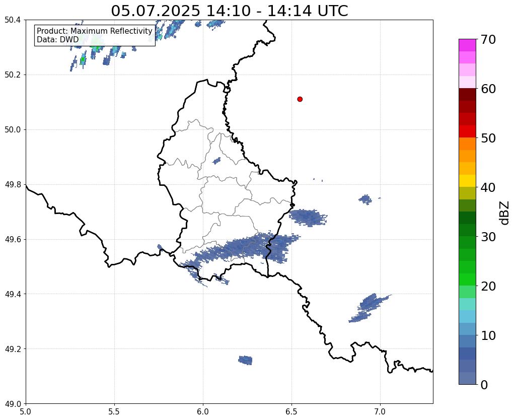Click the 50 tick label on the colorbar

pos(488,138)
